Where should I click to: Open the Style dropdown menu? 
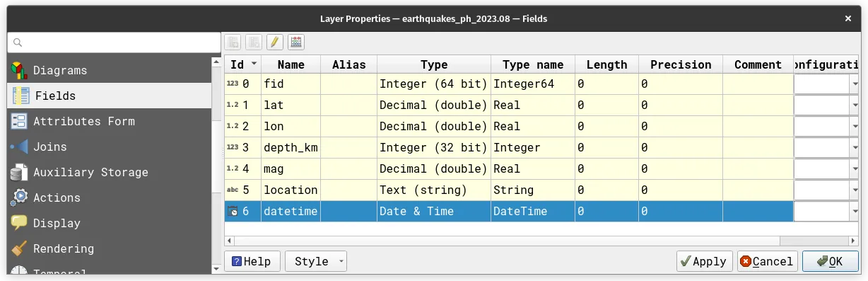[x=315, y=261]
